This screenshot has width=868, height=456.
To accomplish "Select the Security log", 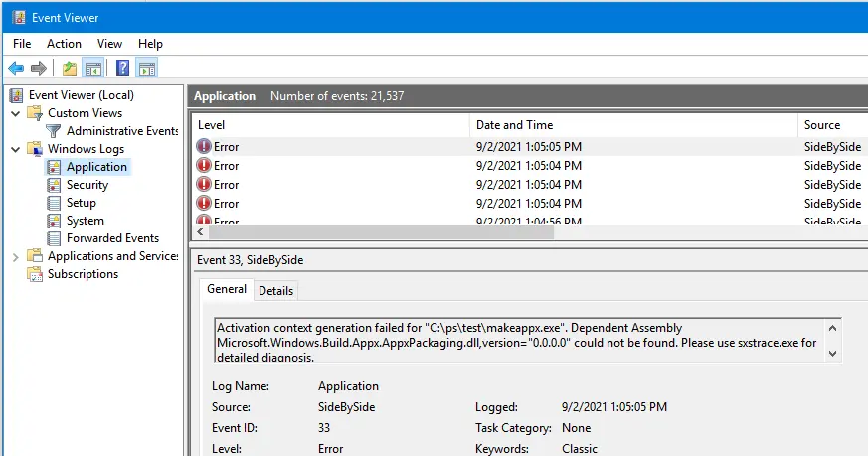I will pos(87,185).
